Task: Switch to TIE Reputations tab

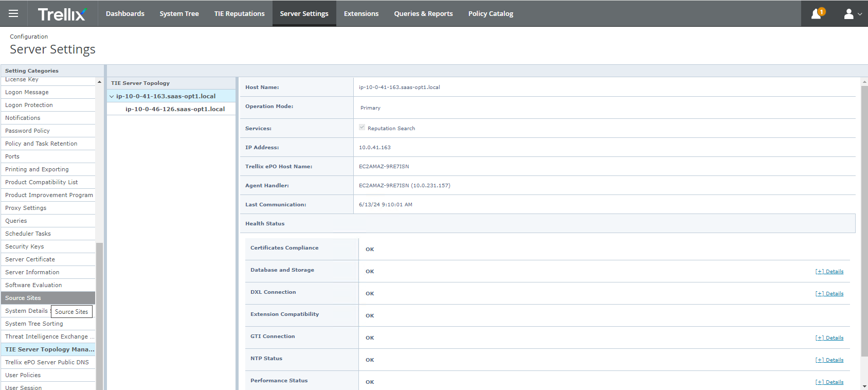Action: tap(239, 13)
